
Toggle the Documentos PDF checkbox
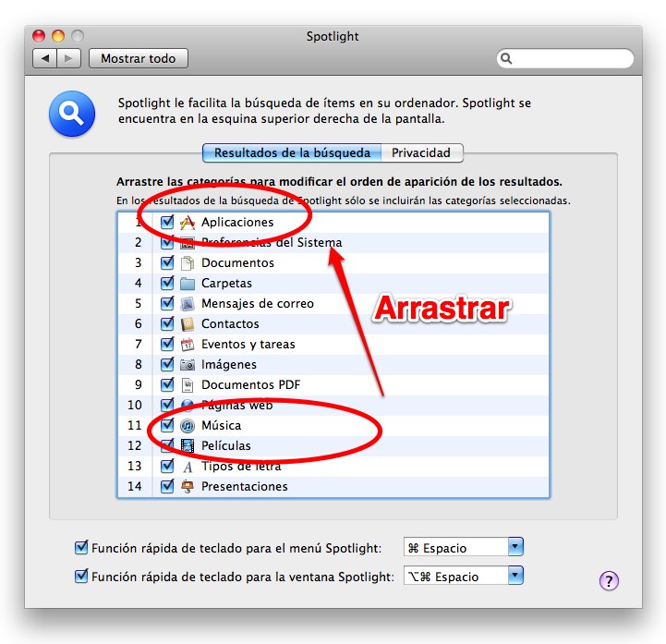(x=167, y=384)
